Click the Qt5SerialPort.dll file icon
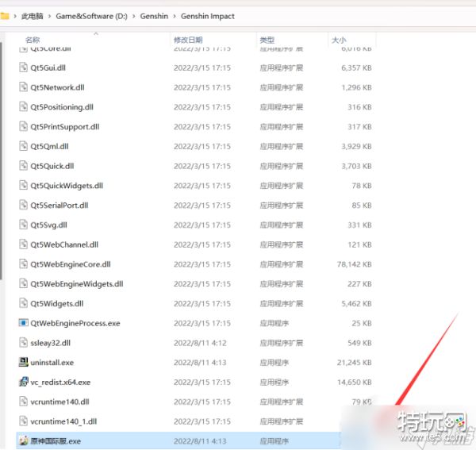476x450 pixels. 23,205
